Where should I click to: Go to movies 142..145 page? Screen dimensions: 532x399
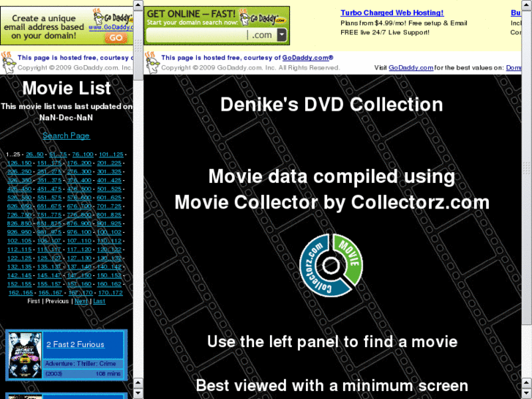coord(19,275)
